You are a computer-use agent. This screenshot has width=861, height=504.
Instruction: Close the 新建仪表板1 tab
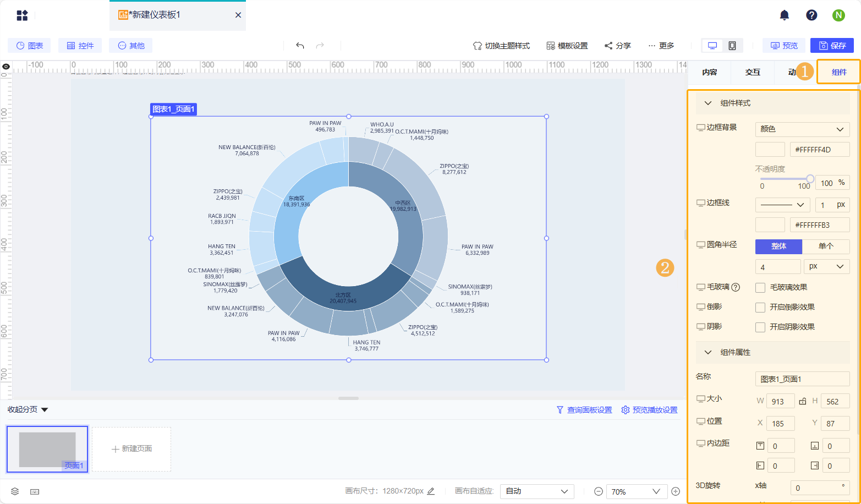pyautogui.click(x=238, y=15)
